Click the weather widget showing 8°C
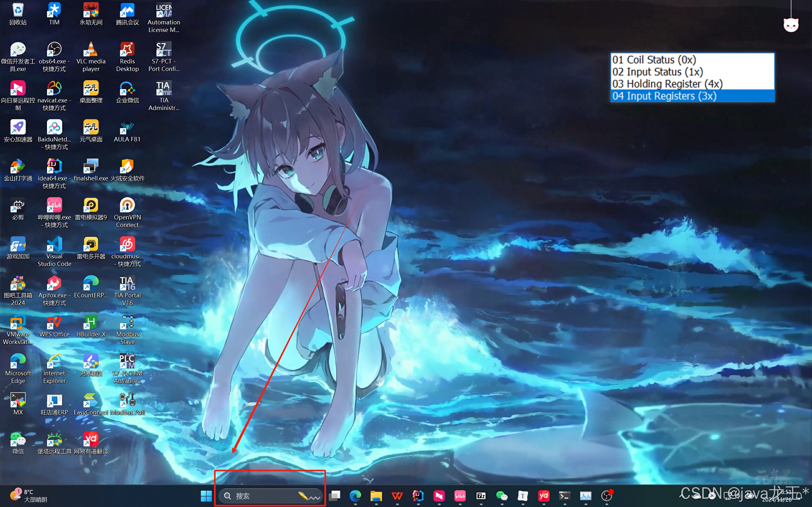Screen dimensions: 812x507 [29, 495]
